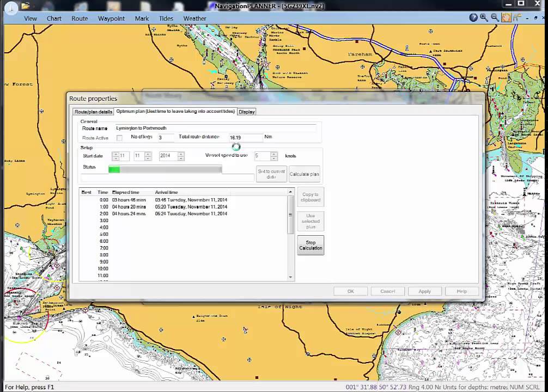Zoom out with the magnifier minus icon
548x392 pixels.
coord(495,17)
